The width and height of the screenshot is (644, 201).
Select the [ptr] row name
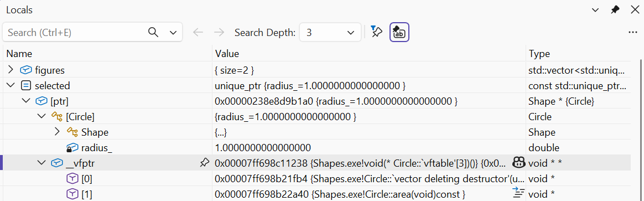click(x=59, y=101)
